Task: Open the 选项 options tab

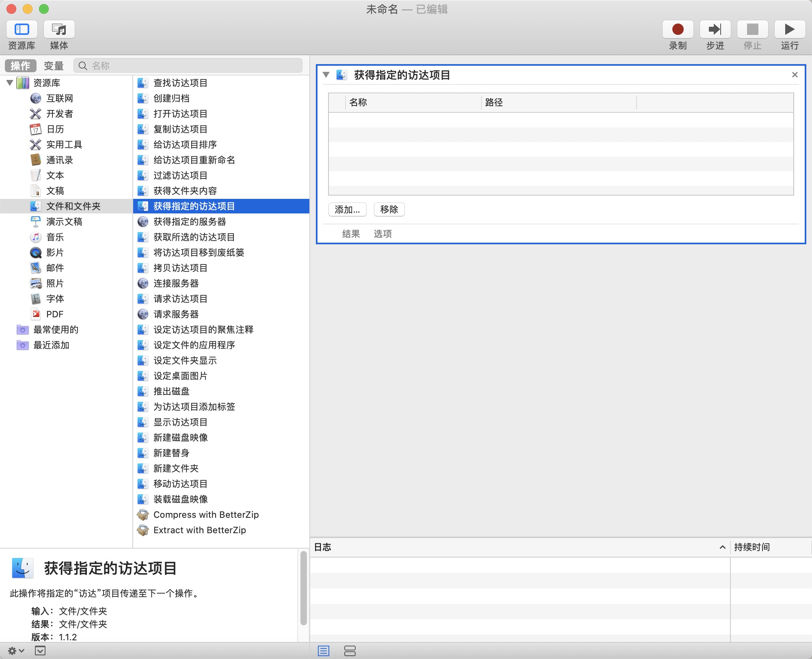Action: click(x=383, y=234)
